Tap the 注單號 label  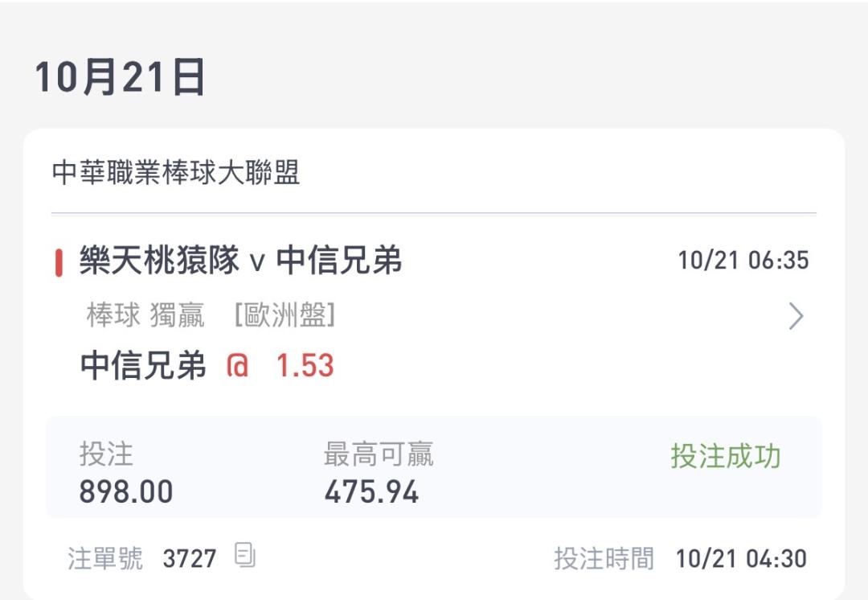pyautogui.click(x=105, y=558)
